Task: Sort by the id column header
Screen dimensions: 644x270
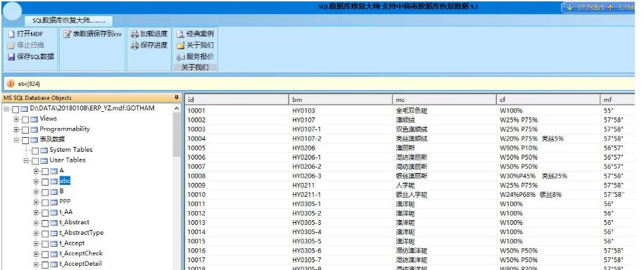Action: (237, 99)
